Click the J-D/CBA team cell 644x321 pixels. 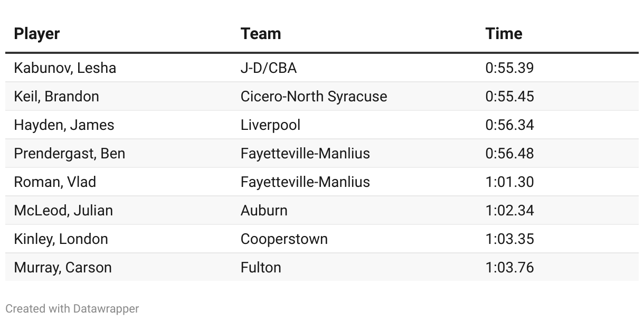pos(268,68)
